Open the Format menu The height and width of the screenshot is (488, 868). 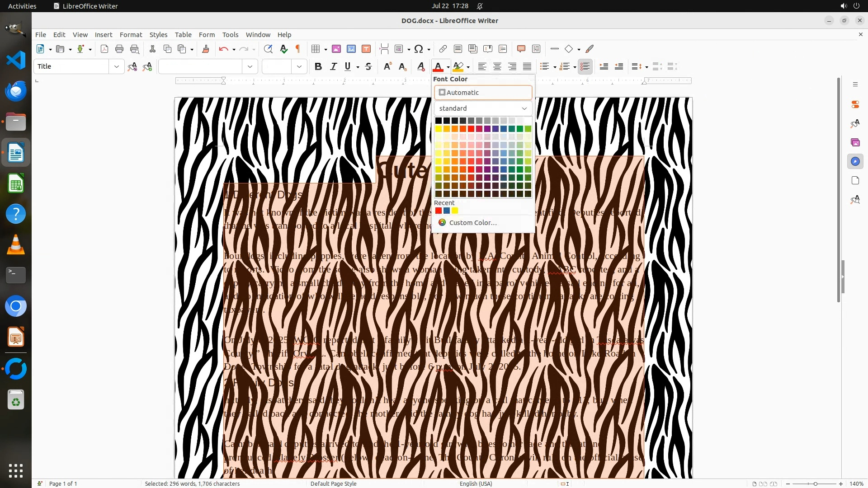[x=131, y=34]
